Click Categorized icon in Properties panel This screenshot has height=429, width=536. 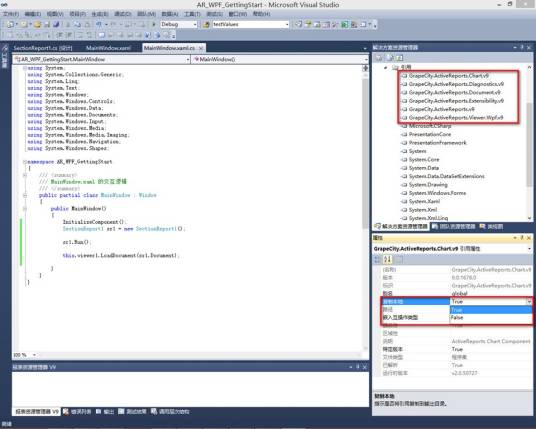click(x=378, y=260)
